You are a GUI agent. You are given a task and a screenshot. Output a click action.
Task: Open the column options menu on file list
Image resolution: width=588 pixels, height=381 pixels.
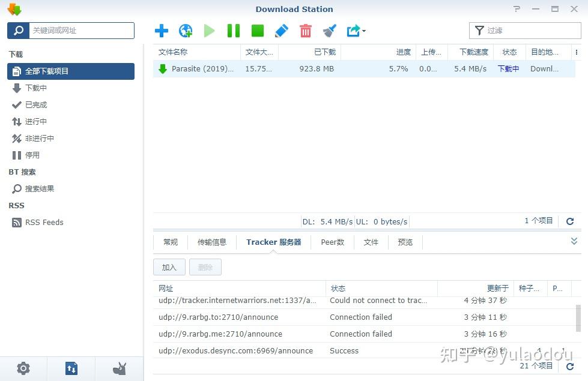point(578,52)
